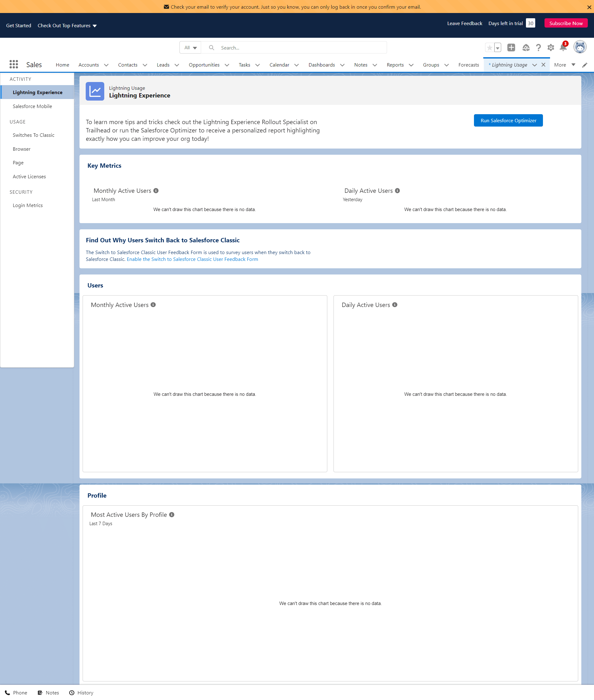Show info for Key Metrics Monthly Active Users
594x700 pixels.
156,191
